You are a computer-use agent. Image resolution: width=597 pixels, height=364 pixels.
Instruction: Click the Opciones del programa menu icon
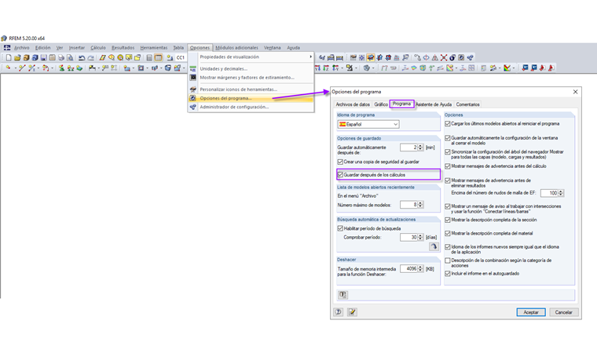click(x=193, y=98)
